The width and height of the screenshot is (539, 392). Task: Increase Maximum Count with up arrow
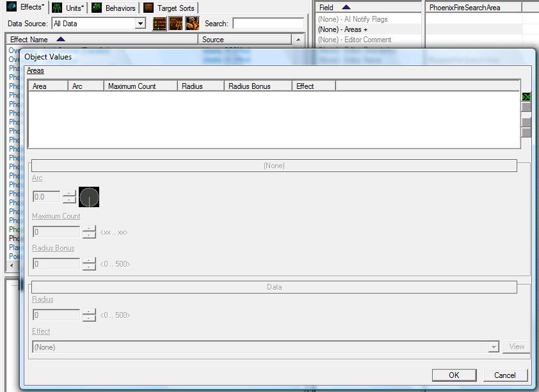tap(89, 228)
